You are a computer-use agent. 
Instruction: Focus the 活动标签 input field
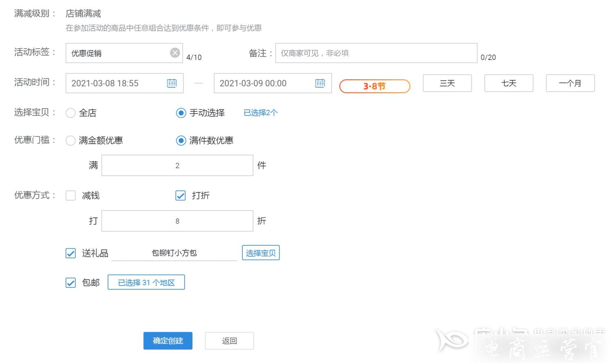point(124,53)
